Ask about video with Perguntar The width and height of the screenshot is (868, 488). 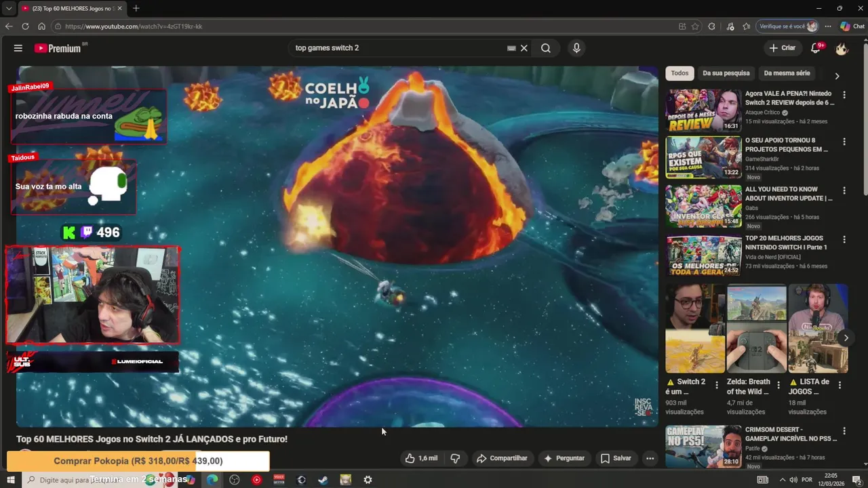pyautogui.click(x=564, y=458)
